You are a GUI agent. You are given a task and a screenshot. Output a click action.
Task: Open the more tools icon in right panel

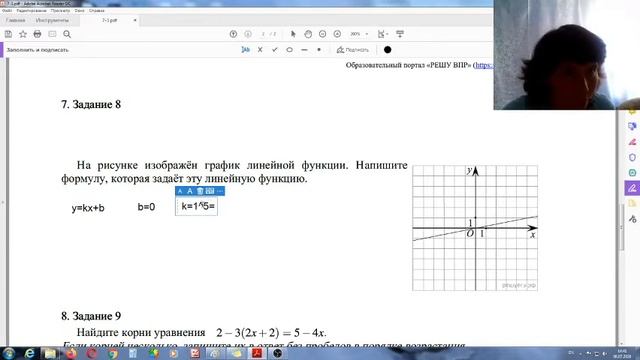[632, 219]
